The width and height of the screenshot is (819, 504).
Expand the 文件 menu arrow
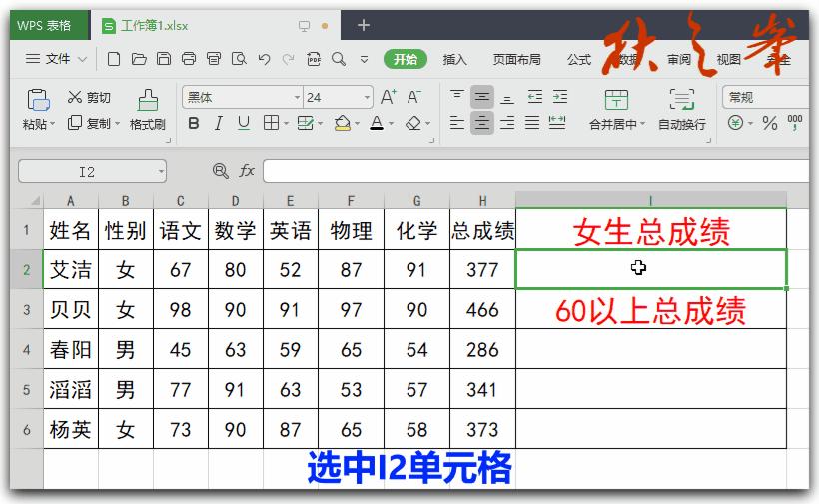[x=82, y=59]
